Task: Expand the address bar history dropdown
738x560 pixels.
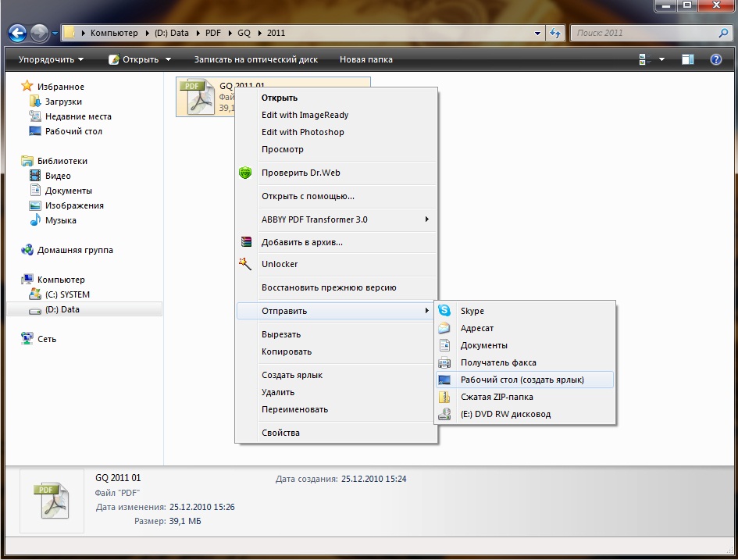Action: (537, 34)
